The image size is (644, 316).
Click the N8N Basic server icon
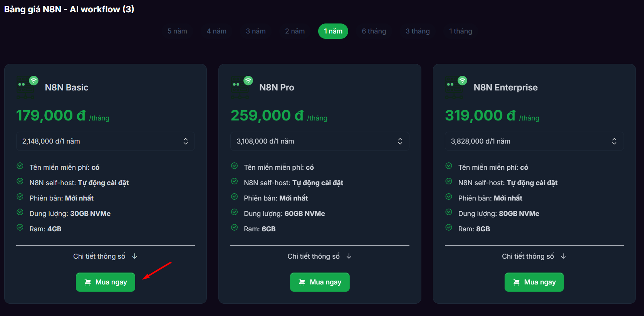27,87
